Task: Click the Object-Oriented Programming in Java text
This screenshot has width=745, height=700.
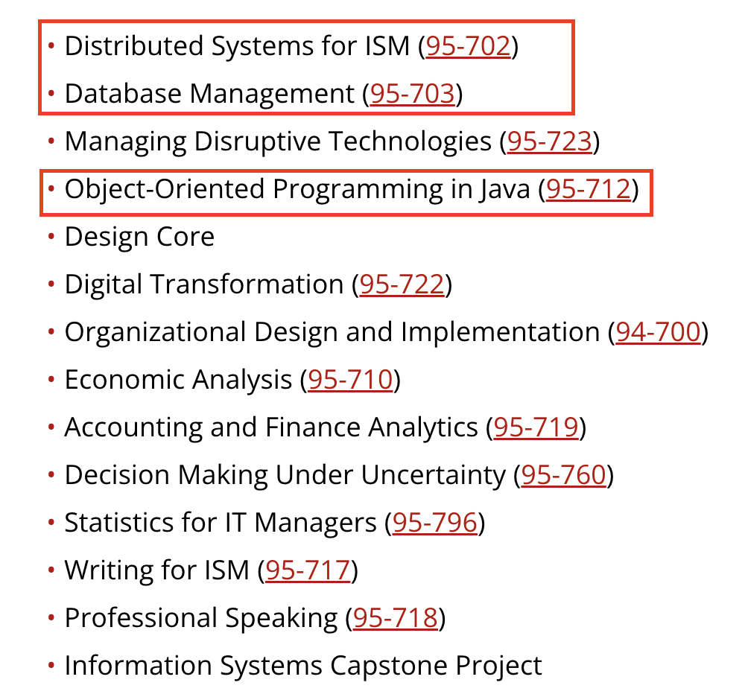Action: (298, 189)
